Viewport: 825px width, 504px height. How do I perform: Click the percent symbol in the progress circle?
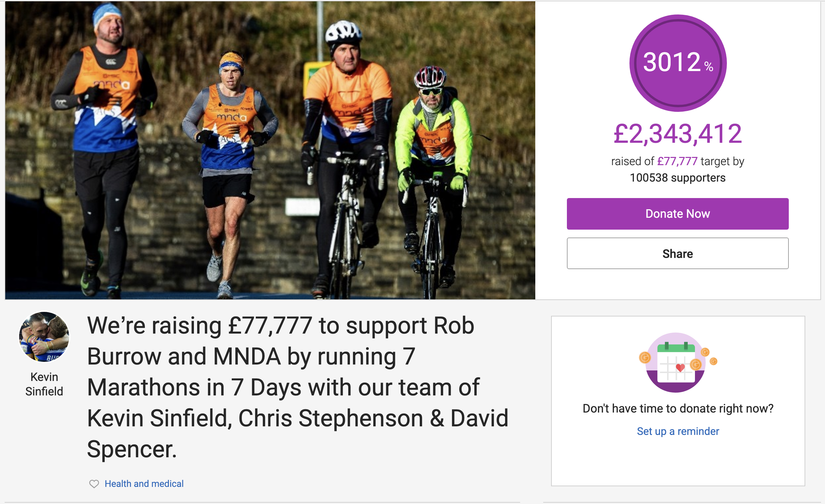coord(708,66)
